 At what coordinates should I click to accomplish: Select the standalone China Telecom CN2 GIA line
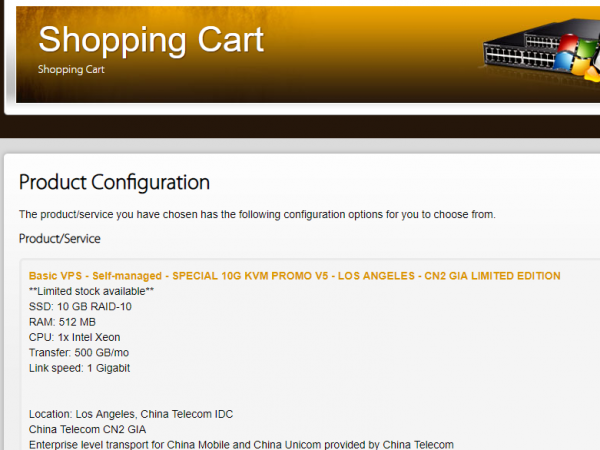(87, 429)
